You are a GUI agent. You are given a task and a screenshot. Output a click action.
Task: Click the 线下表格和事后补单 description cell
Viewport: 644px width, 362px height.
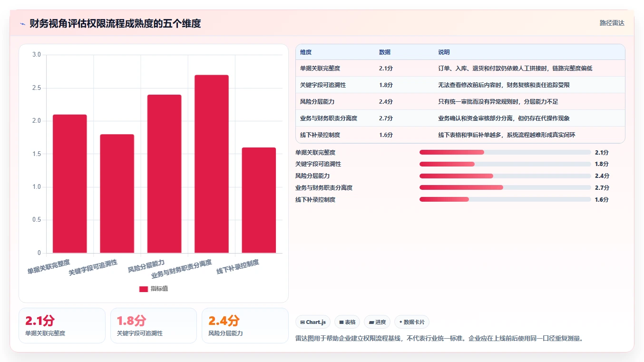point(529,135)
